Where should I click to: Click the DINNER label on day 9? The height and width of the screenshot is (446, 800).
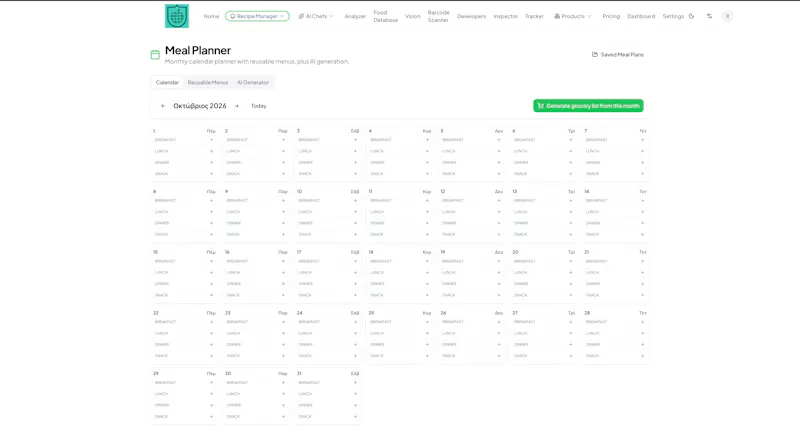pos(234,223)
